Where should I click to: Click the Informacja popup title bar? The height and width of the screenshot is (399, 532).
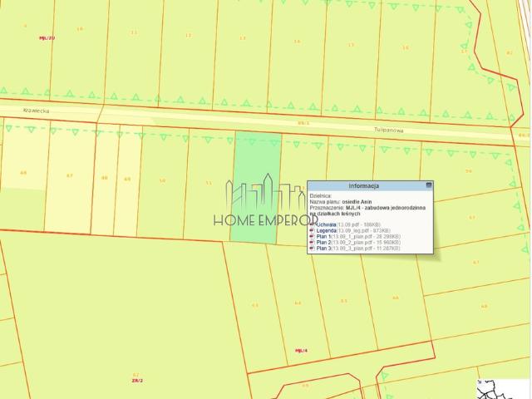pos(364,185)
